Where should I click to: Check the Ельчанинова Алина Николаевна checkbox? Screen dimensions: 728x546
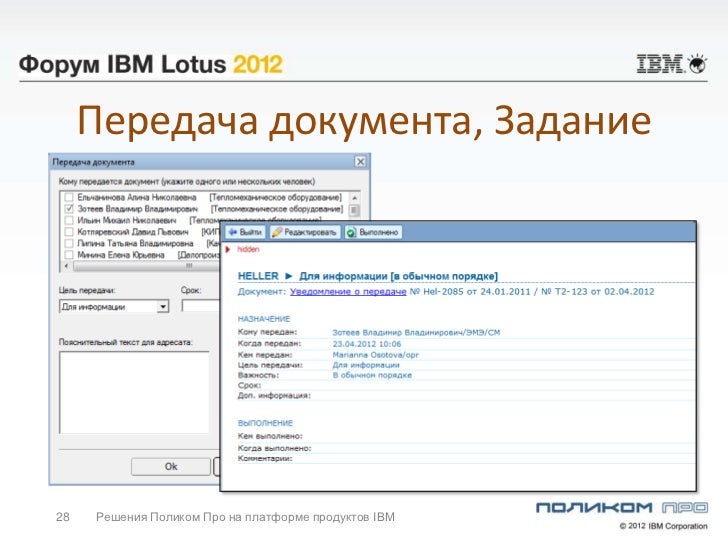click(69, 197)
